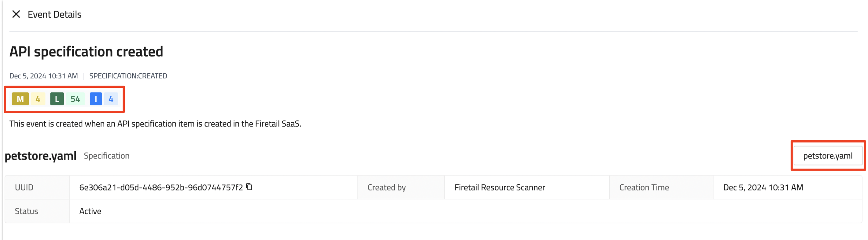This screenshot has width=868, height=240.
Task: Click the green L severity badge
Action: (57, 99)
